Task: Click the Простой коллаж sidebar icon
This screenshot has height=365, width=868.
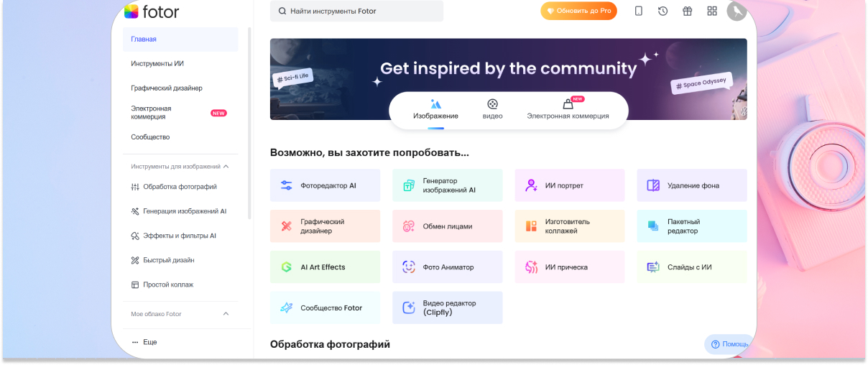Action: tap(135, 285)
